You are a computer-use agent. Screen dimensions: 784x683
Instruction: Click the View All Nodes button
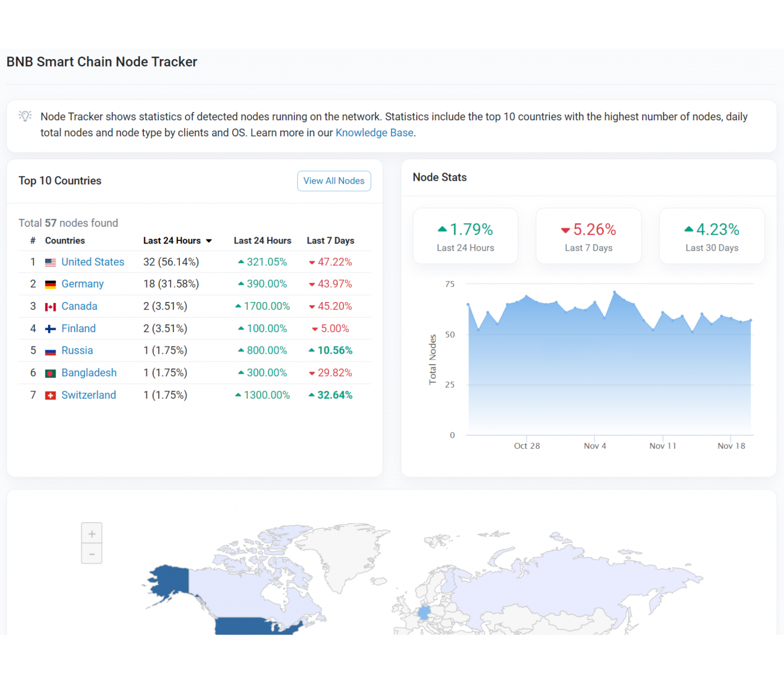pos(333,181)
